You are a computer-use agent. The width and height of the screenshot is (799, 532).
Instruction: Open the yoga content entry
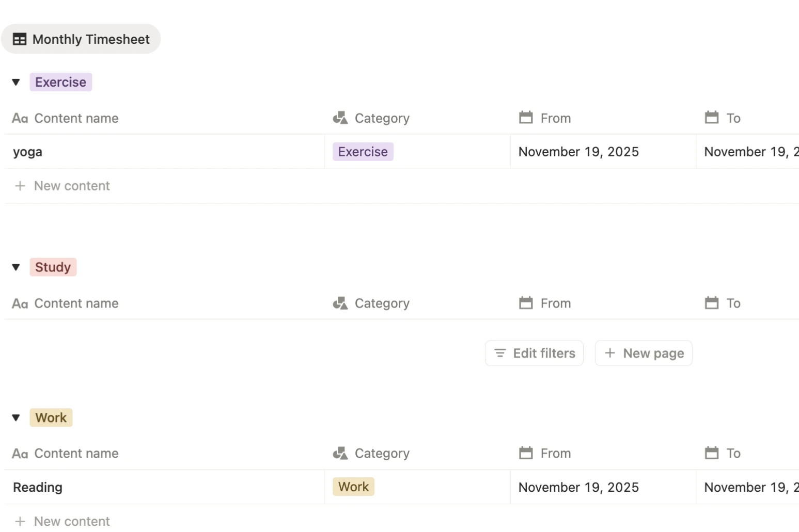(x=27, y=151)
